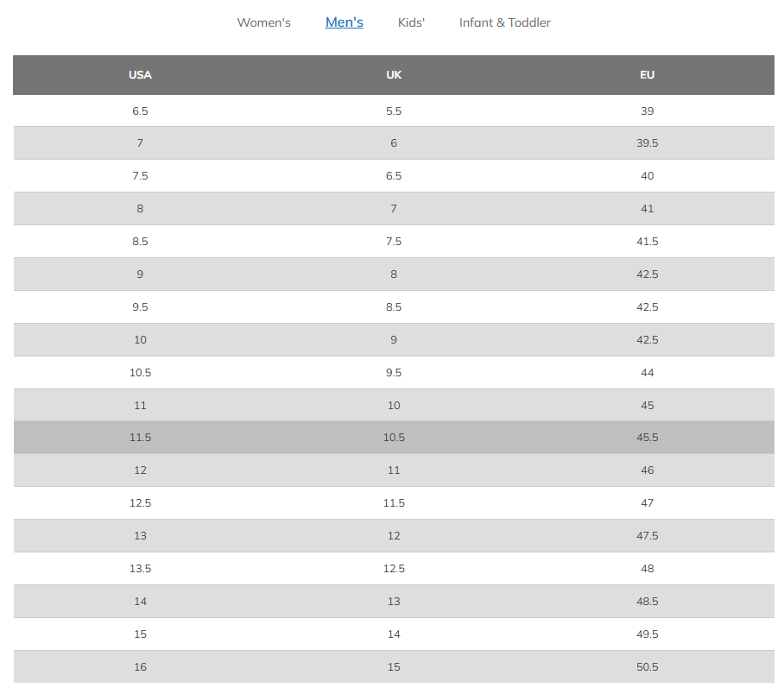Select the USA 8 size cell

(x=140, y=209)
